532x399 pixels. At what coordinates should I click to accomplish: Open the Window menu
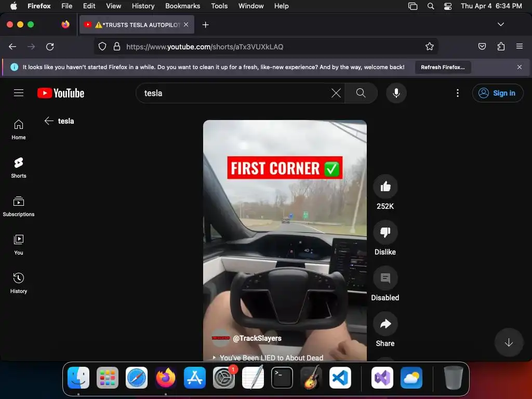pos(251,6)
